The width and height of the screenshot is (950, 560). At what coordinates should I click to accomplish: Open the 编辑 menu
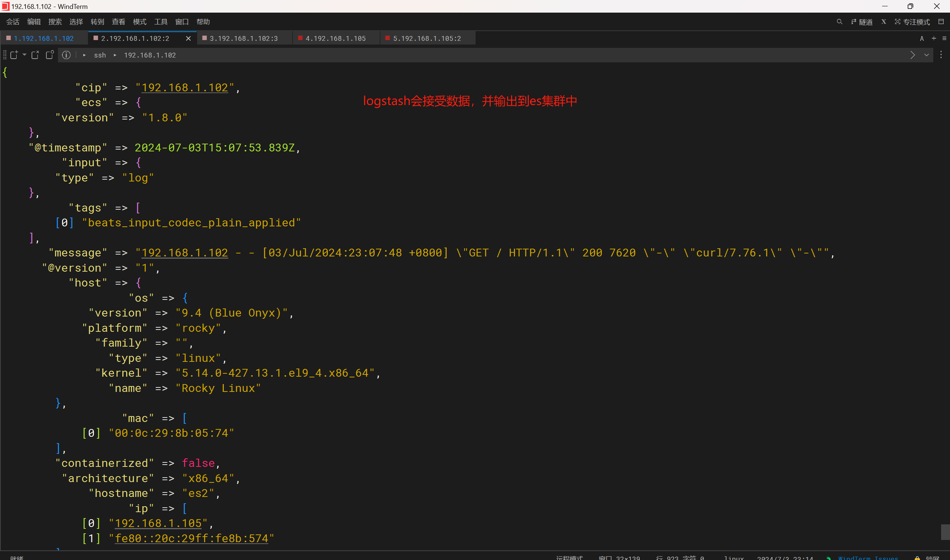[x=34, y=22]
